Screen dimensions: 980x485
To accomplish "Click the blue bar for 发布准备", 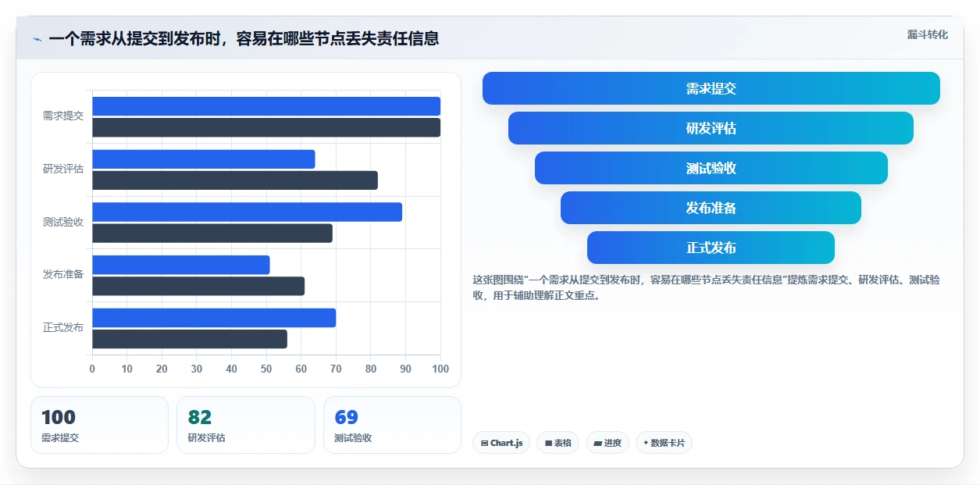I will [181, 265].
